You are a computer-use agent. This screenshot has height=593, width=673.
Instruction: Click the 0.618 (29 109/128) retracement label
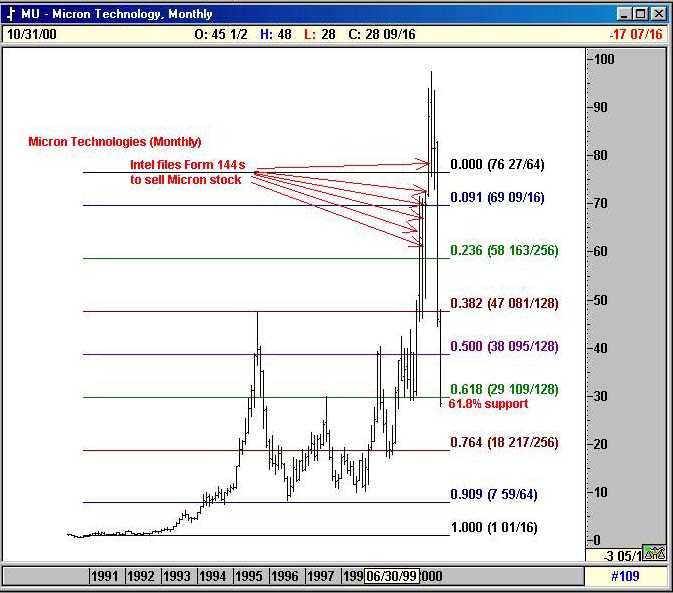tap(504, 389)
